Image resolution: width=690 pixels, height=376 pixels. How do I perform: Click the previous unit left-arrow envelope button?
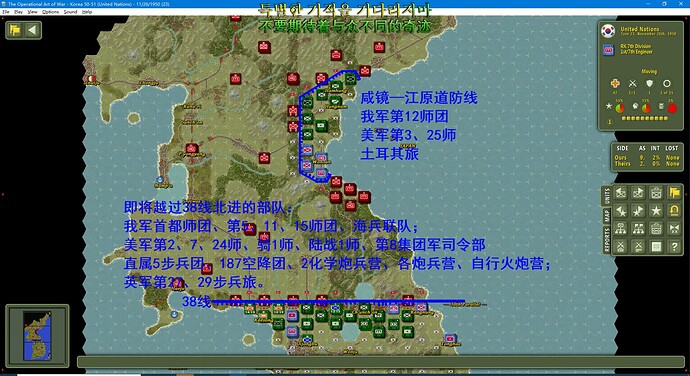[x=620, y=192]
